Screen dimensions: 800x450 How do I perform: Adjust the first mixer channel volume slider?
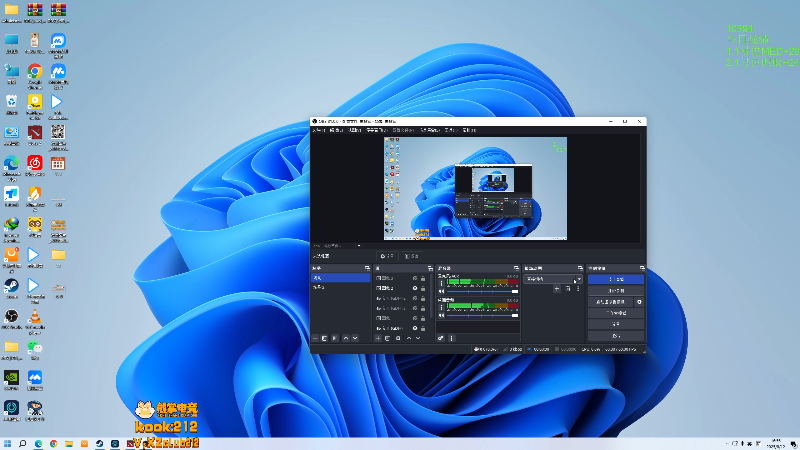[x=483, y=291]
